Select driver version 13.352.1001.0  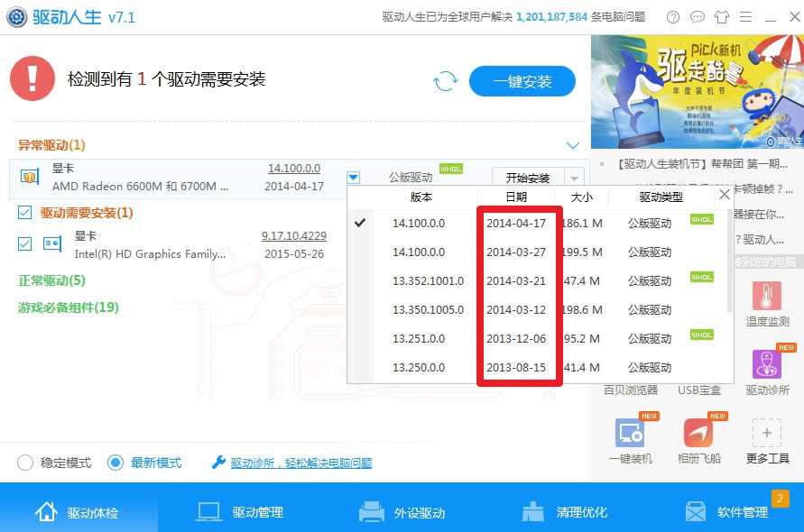[428, 280]
